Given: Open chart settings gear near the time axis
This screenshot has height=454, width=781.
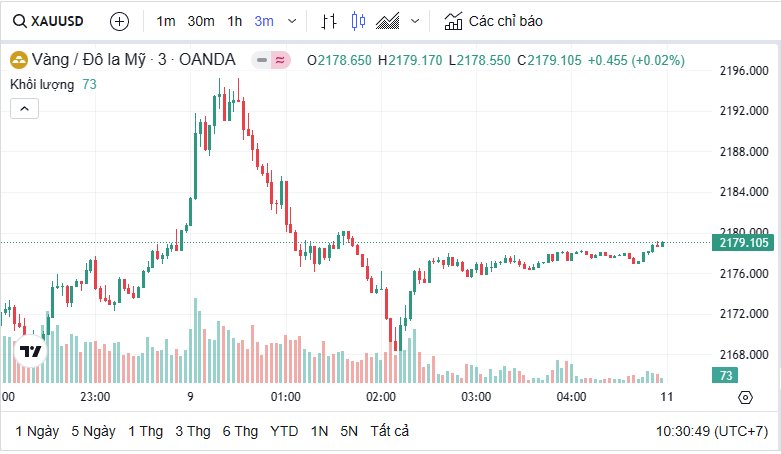Looking at the screenshot, I should [745, 397].
